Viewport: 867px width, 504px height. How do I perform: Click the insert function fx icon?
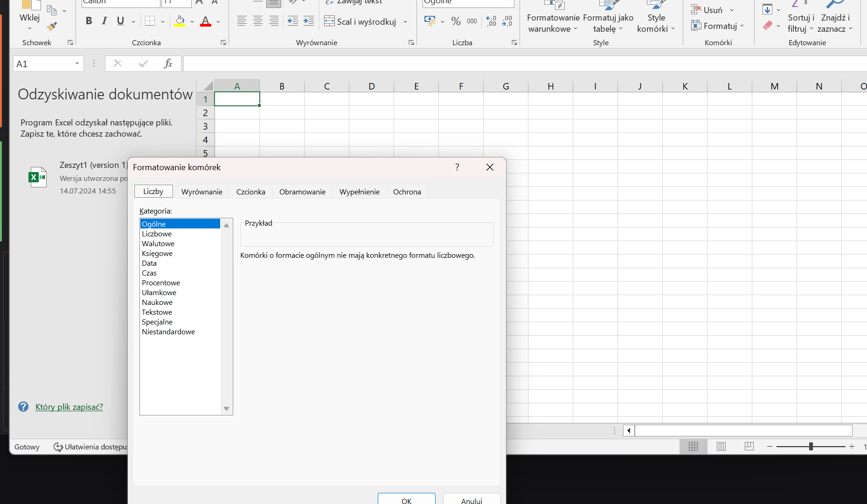tap(168, 64)
